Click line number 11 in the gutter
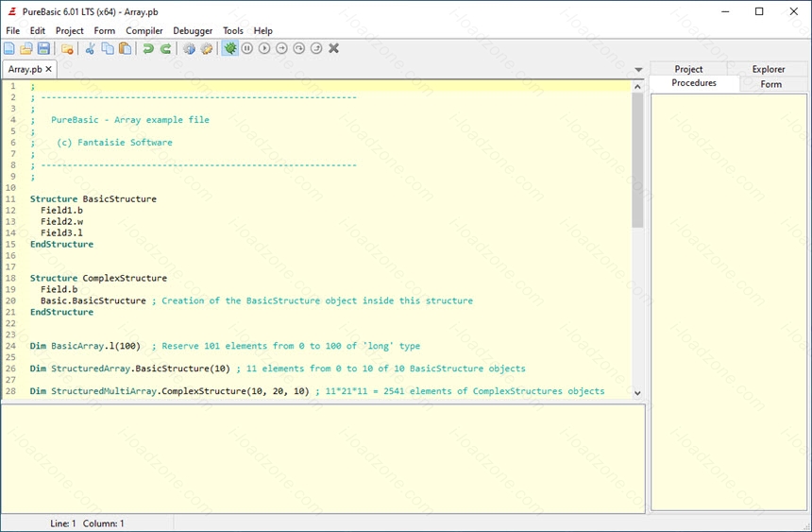812x532 pixels. click(10, 199)
